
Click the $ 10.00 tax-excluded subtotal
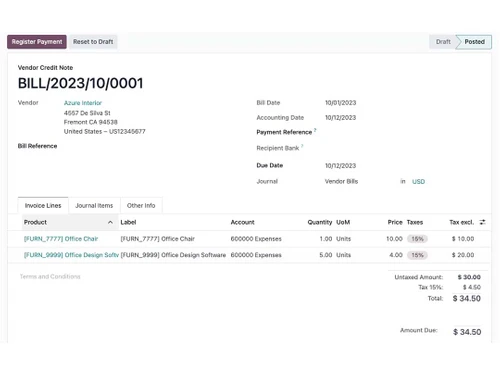coord(463,239)
